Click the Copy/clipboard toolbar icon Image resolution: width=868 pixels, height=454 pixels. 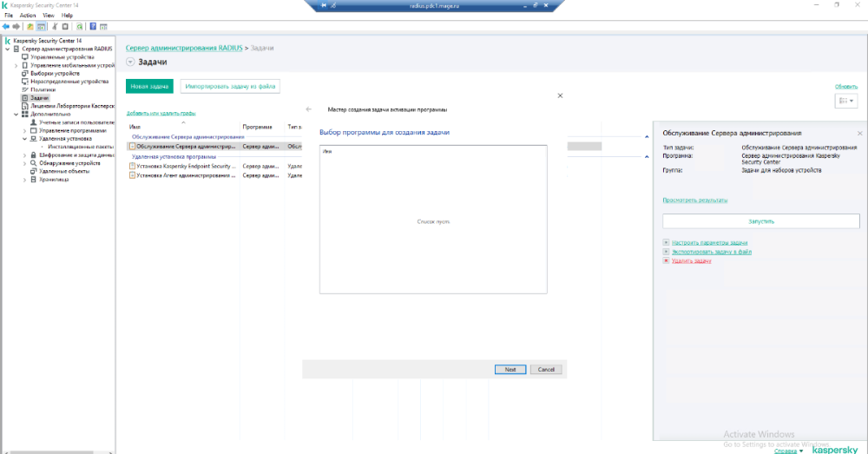coord(65,27)
